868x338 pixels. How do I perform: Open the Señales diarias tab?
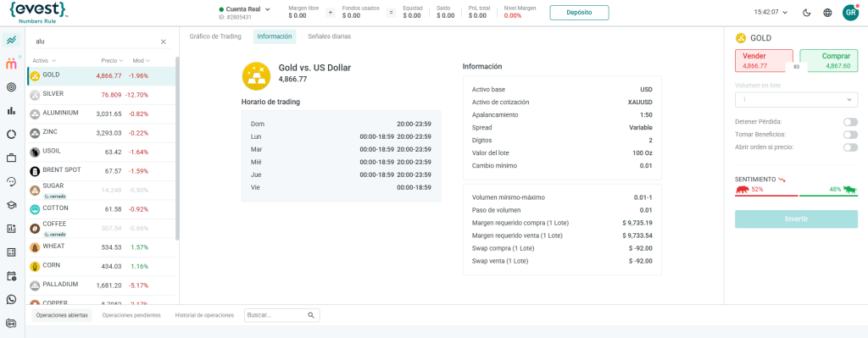tap(330, 36)
